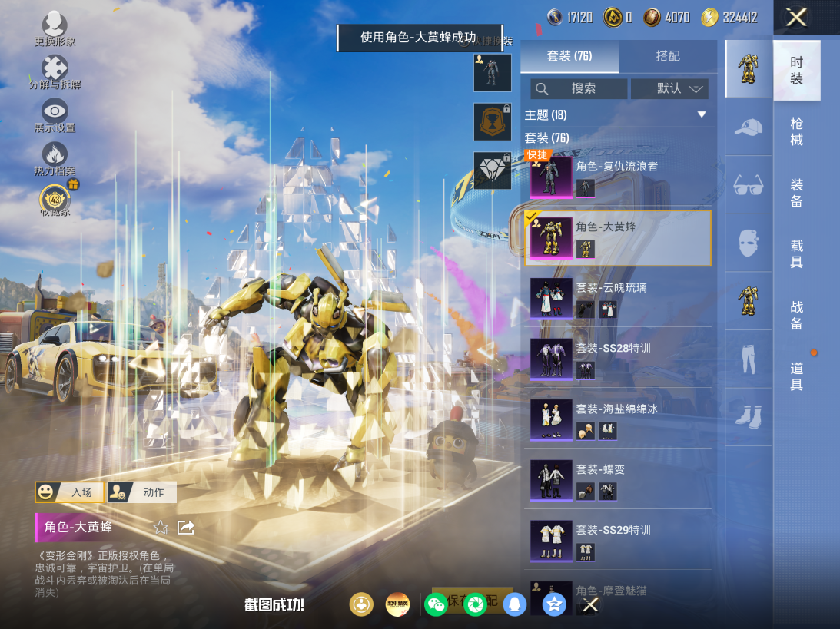Click the 324412 gold lightning coin icon
This screenshot has height=629, width=840.
(x=709, y=17)
